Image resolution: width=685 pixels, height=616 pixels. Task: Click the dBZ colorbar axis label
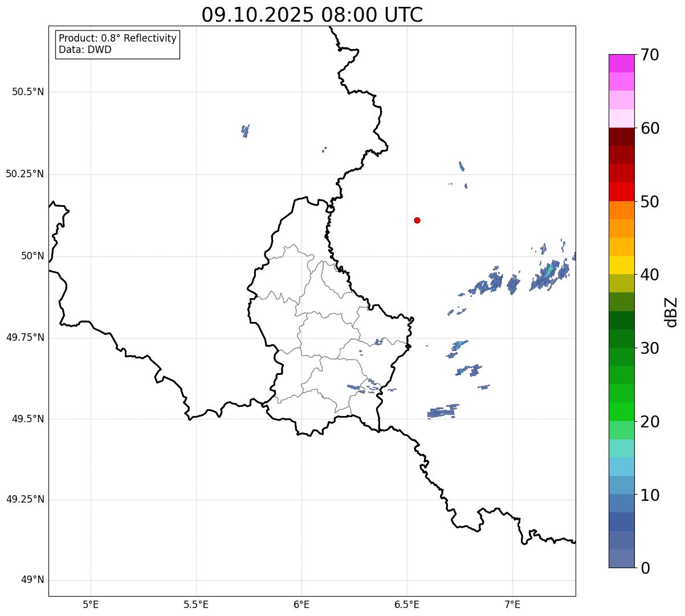[x=671, y=312]
